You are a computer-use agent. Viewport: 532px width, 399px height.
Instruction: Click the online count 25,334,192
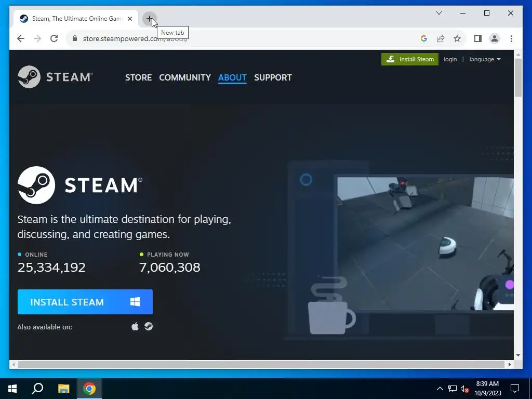51,268
